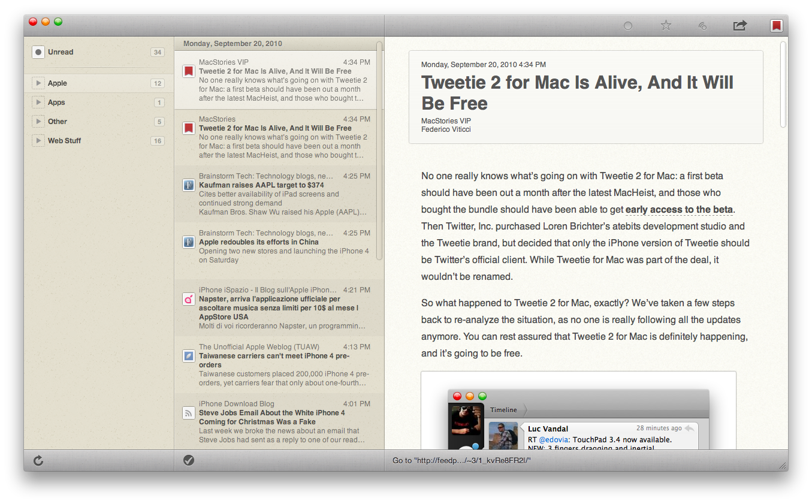Click the mark all read checkmark icon

189,460
